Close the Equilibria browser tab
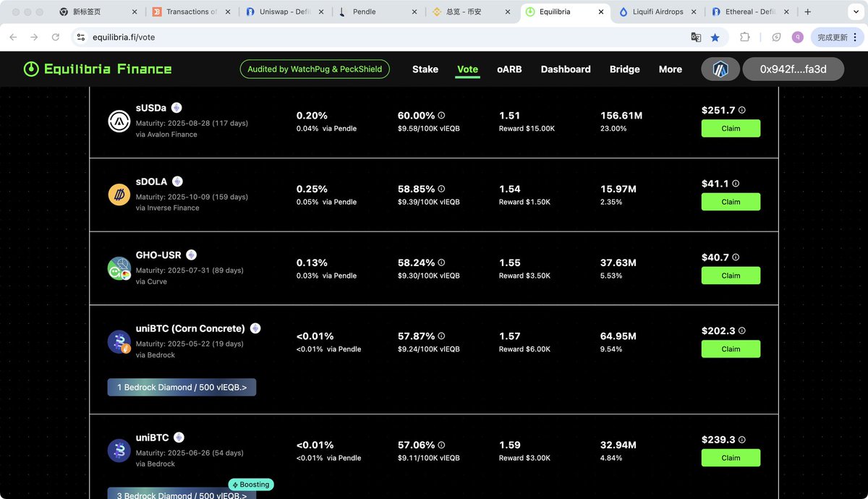The image size is (868, 499). coord(602,12)
